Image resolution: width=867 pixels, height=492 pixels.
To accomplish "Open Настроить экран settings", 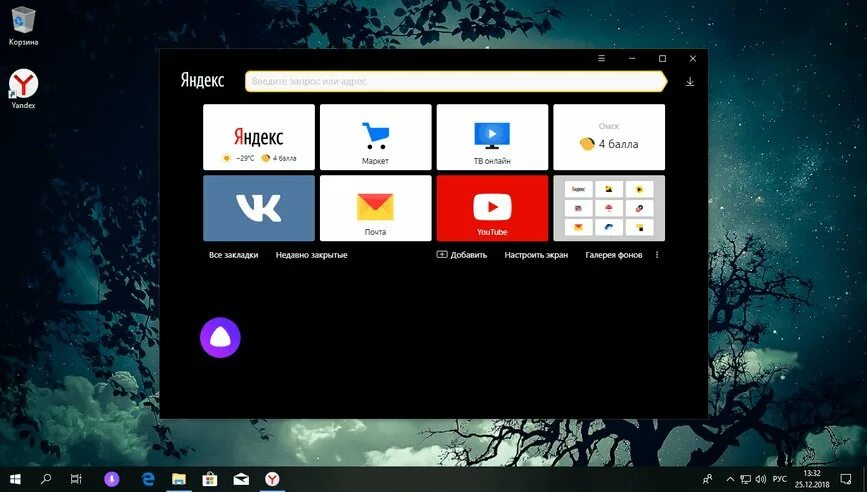I will point(536,255).
